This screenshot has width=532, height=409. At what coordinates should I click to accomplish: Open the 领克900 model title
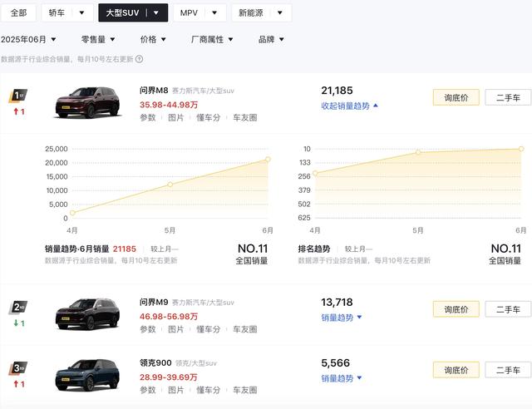155,362
